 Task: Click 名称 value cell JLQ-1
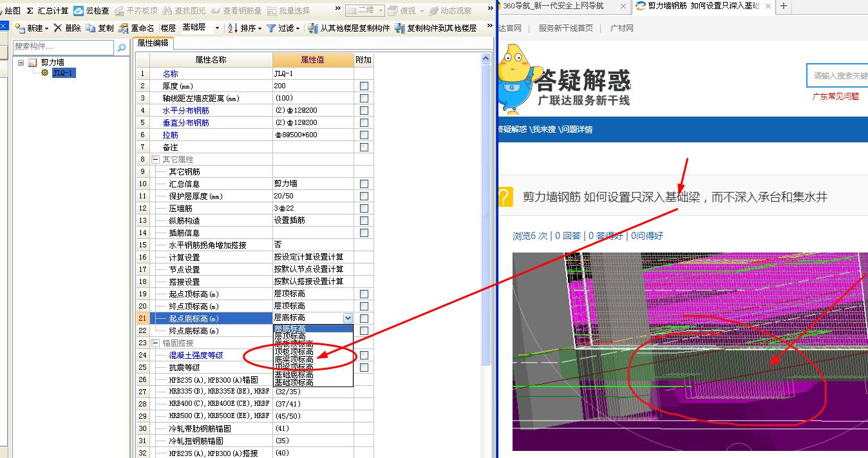point(313,73)
